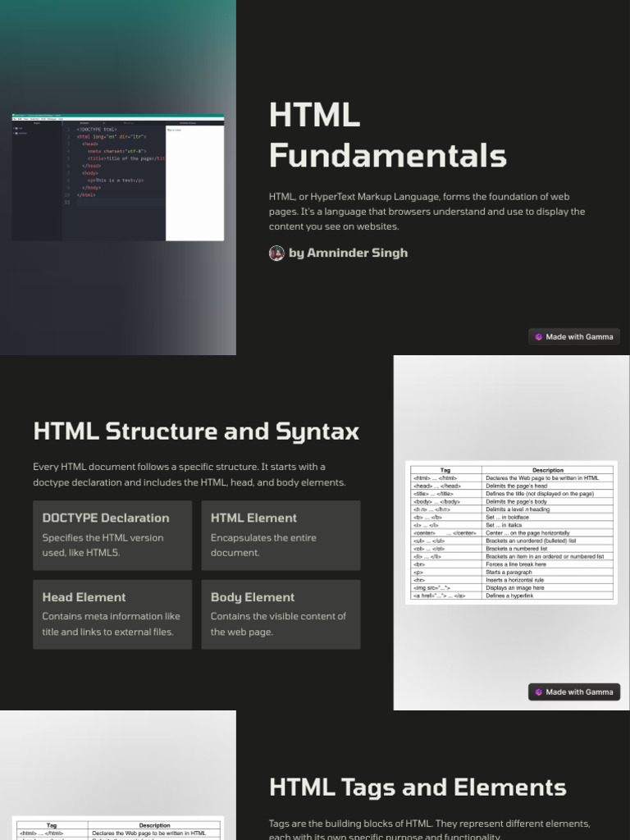Click the HTML Tags and Elements heading
630x840 pixels.
[418, 787]
